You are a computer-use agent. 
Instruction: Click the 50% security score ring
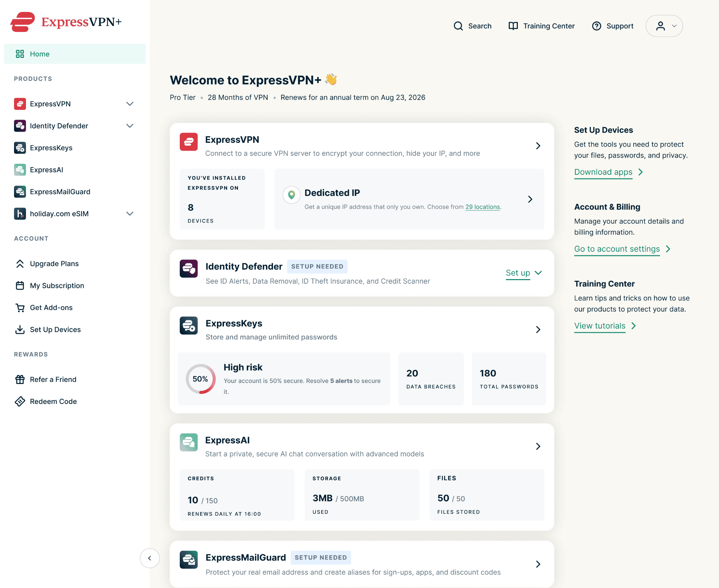click(x=200, y=379)
